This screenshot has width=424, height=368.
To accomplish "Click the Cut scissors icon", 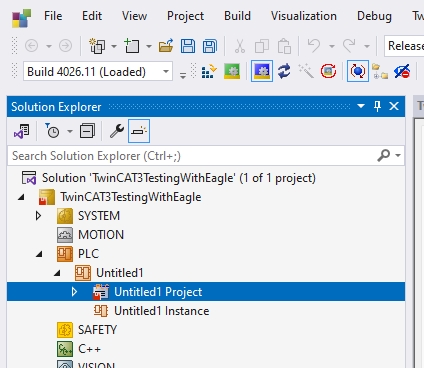I will (x=239, y=46).
